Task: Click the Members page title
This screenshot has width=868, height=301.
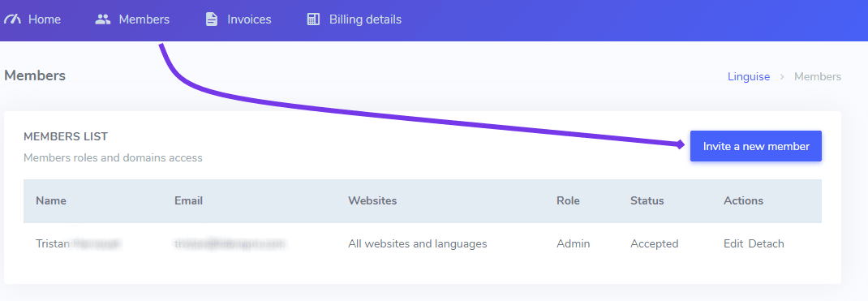Action: pyautogui.click(x=35, y=75)
